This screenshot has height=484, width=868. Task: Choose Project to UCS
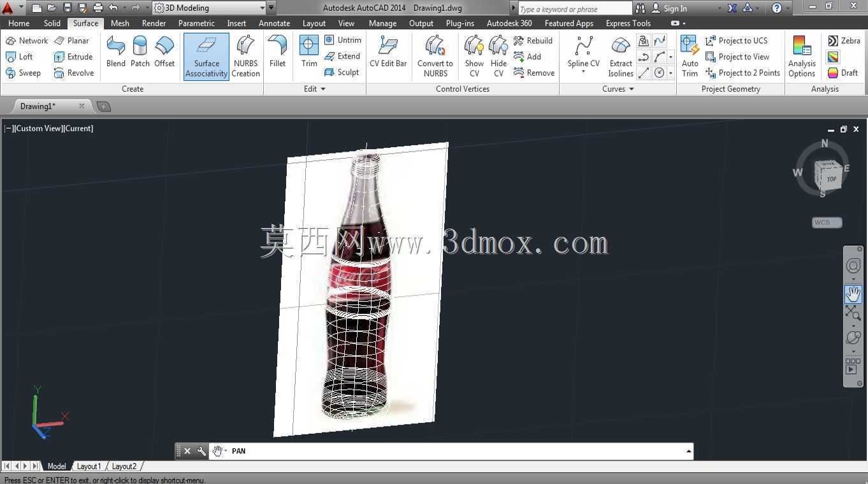737,40
